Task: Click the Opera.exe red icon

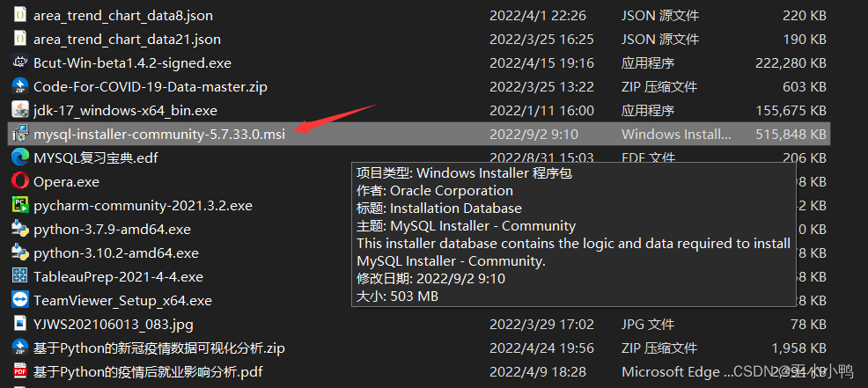Action: 20,181
